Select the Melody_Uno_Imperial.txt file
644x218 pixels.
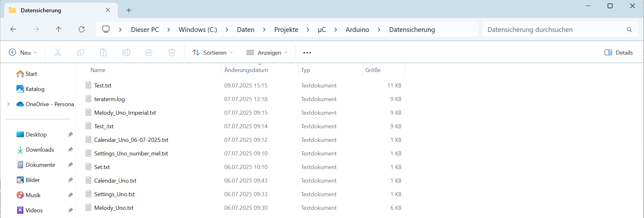[x=125, y=113]
